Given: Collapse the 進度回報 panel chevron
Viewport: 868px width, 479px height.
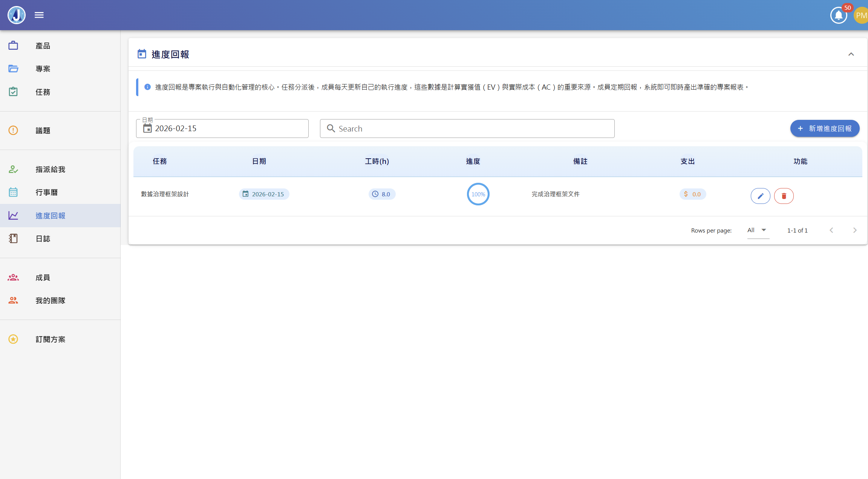Looking at the screenshot, I should (x=851, y=54).
